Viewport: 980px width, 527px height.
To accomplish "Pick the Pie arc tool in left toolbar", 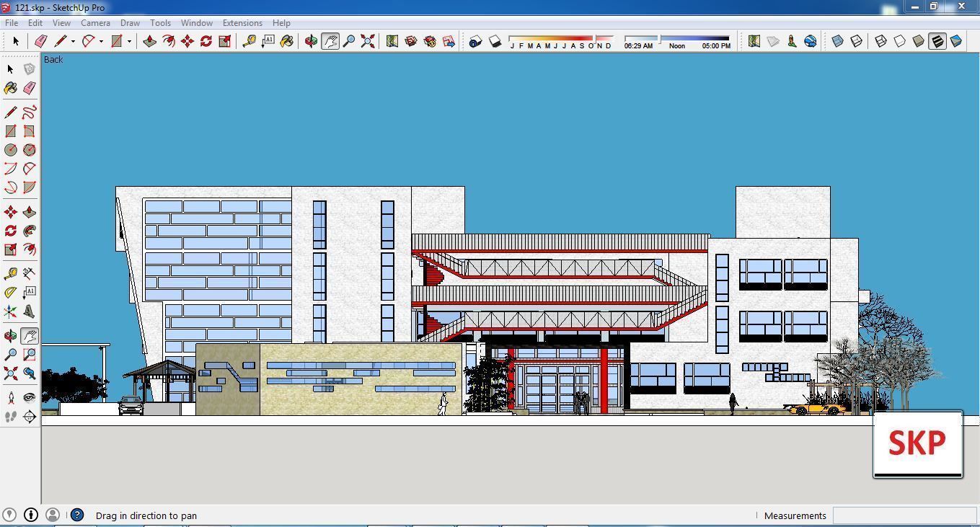I will point(29,187).
